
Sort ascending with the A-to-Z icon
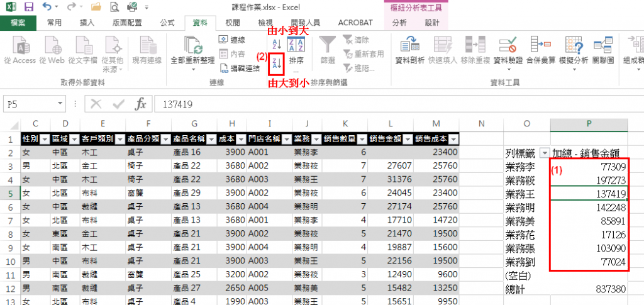(277, 43)
